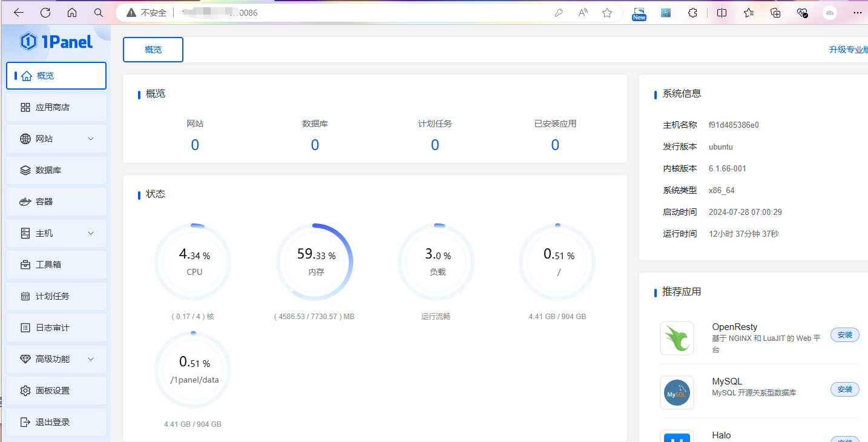Click the 不安全 site security warning
Viewport: 868px width, 442px height.
(x=146, y=12)
